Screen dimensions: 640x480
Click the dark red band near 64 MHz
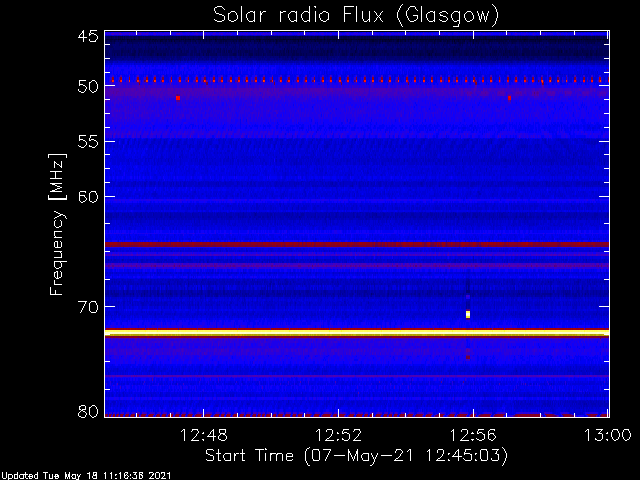click(357, 244)
